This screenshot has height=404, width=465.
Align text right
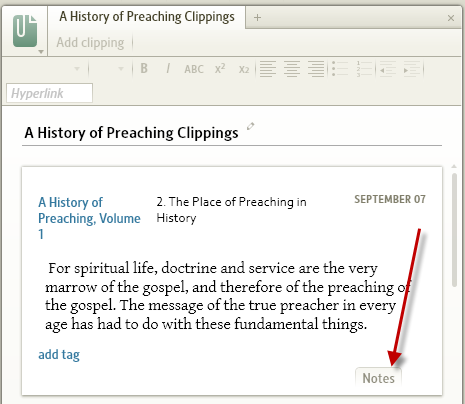(x=316, y=69)
